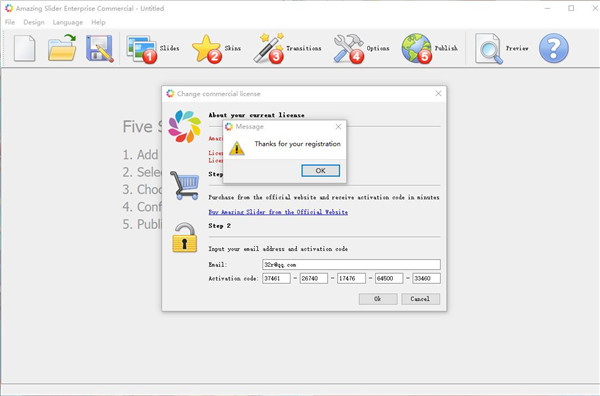Click the shopping cart icon in license dialog
600x396 pixels.
point(185,186)
